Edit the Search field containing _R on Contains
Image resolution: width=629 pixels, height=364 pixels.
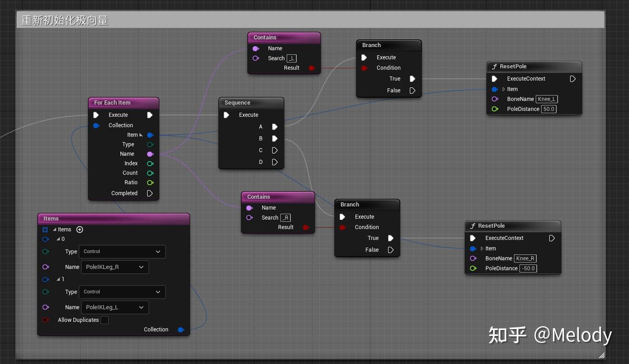click(x=286, y=217)
